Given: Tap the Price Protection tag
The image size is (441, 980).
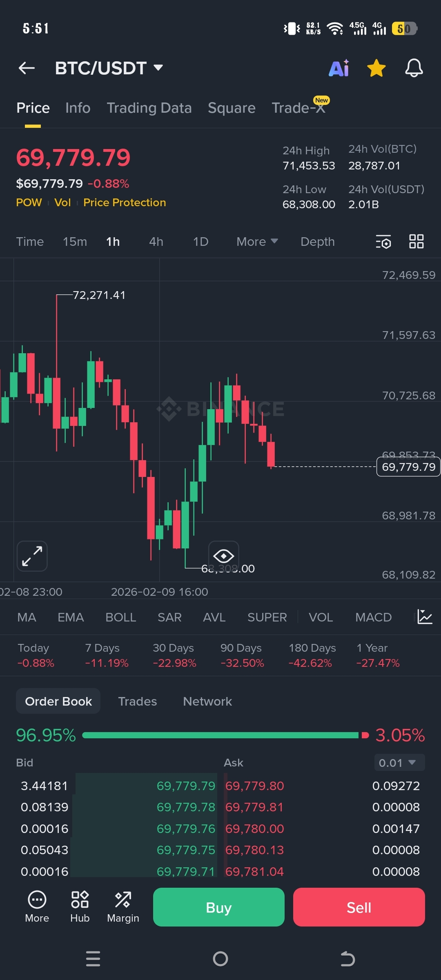Looking at the screenshot, I should click(125, 203).
